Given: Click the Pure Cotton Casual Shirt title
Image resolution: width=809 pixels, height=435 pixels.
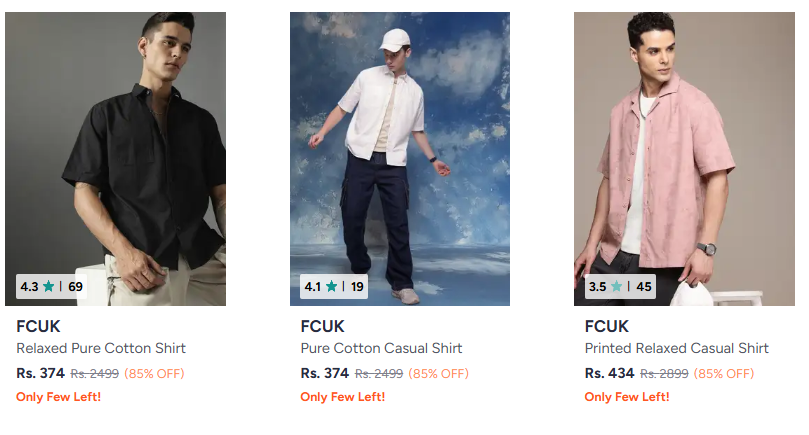Looking at the screenshot, I should pyautogui.click(x=381, y=348).
